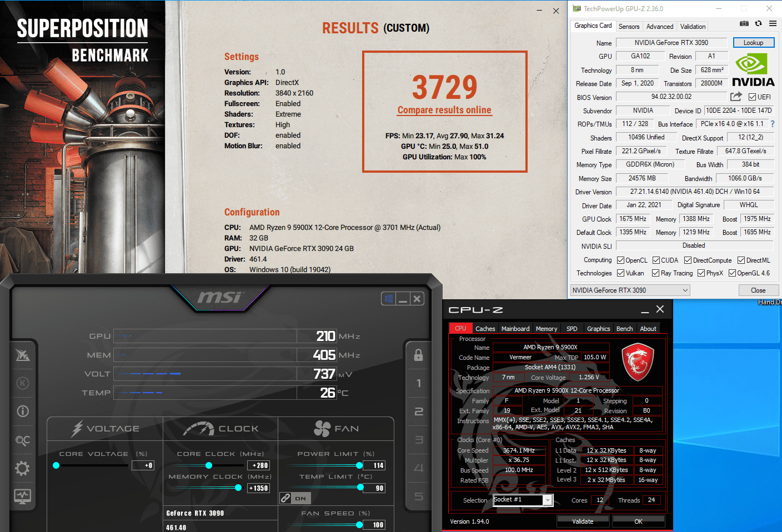Open the GPU-Z hamburger menu
The image size is (782, 532).
[773, 23]
